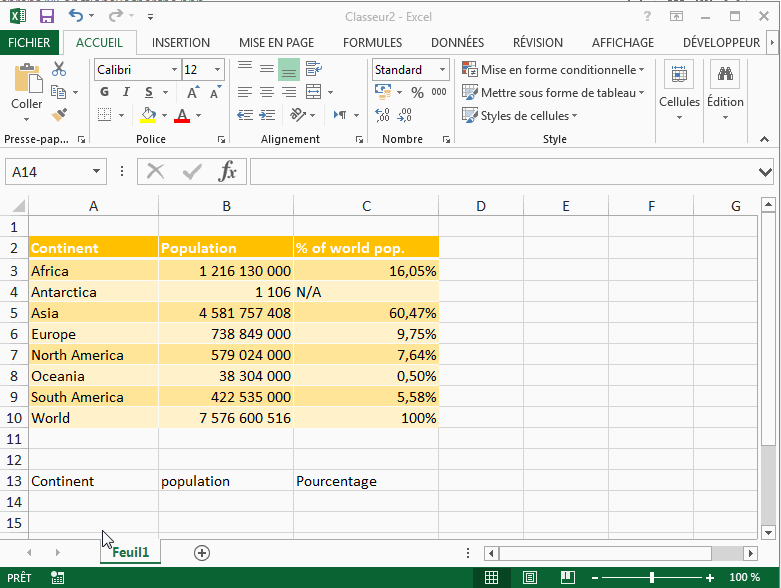Open the Édition group button
Screen dimensions: 781x588
pyautogui.click(x=725, y=91)
